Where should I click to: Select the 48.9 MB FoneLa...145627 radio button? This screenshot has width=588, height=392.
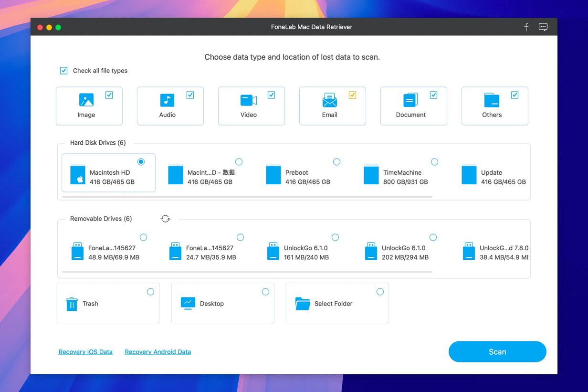[x=143, y=237]
